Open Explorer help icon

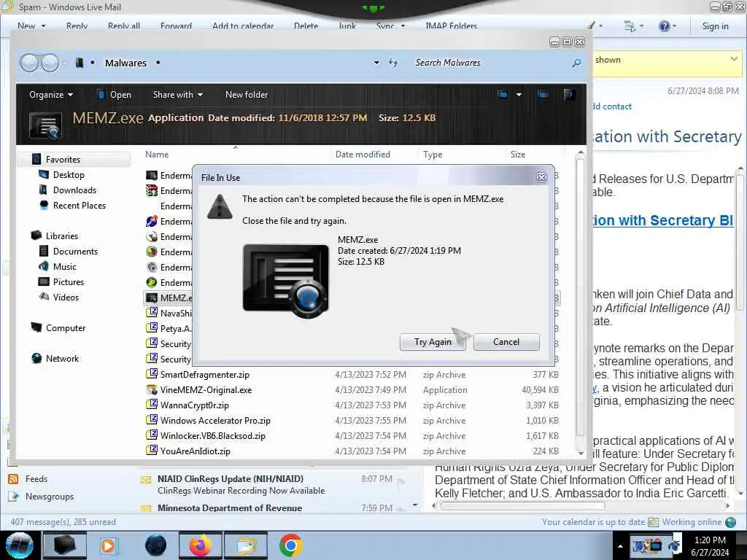coord(569,94)
